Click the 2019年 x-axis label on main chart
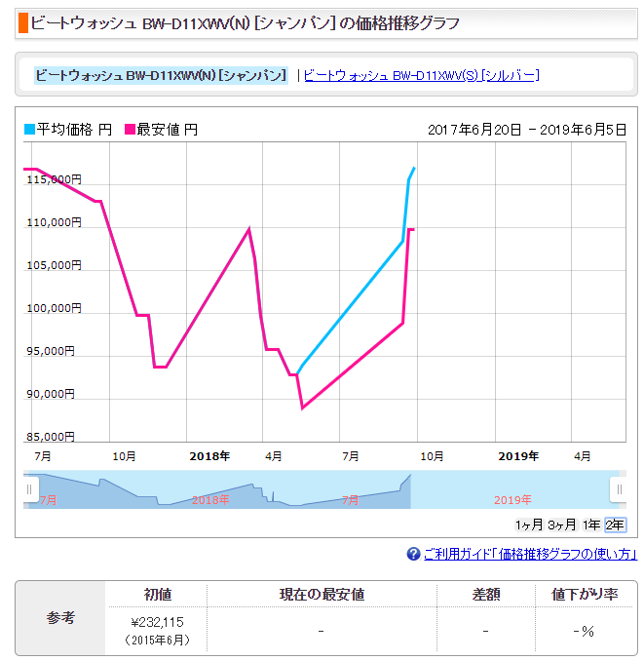The image size is (644, 661). (x=518, y=456)
